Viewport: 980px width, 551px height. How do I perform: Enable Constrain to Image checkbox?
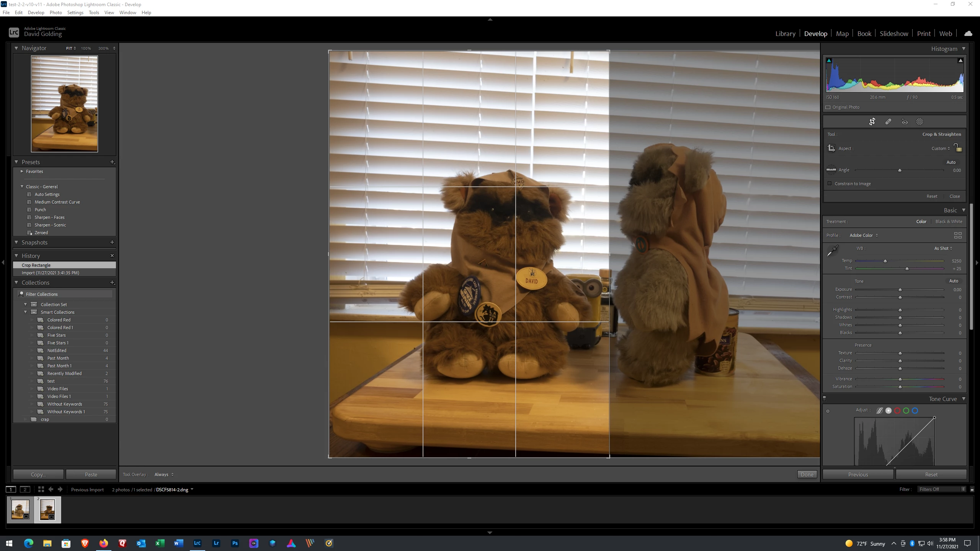[x=830, y=184]
